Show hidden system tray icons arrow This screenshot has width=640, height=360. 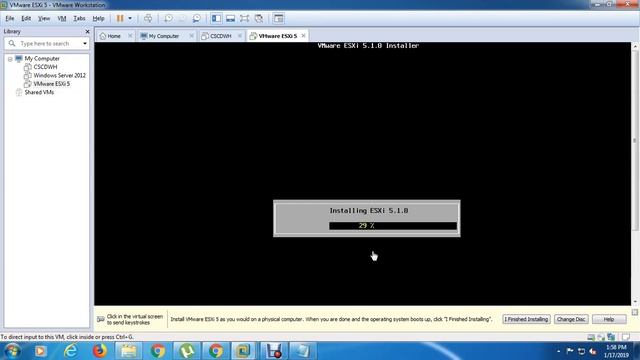point(558,351)
